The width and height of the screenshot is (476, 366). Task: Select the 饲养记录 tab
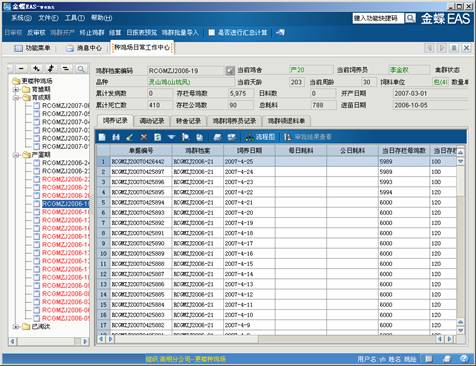pos(115,121)
